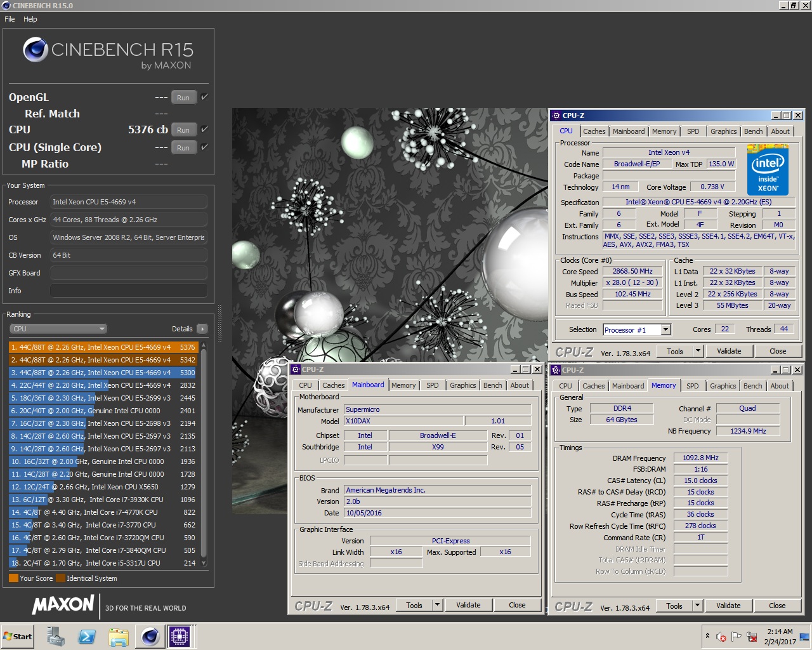Click the ranking list scrollbar
This screenshot has height=650, width=812.
tap(204, 454)
